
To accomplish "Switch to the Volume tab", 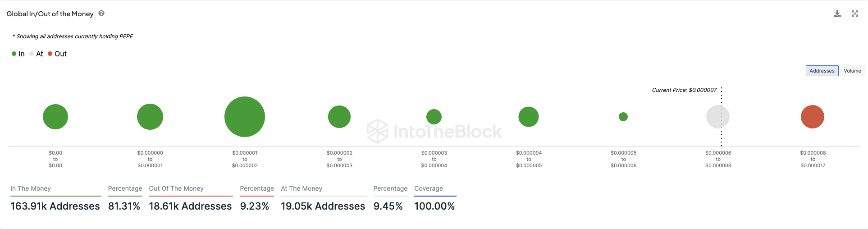I will (x=852, y=71).
